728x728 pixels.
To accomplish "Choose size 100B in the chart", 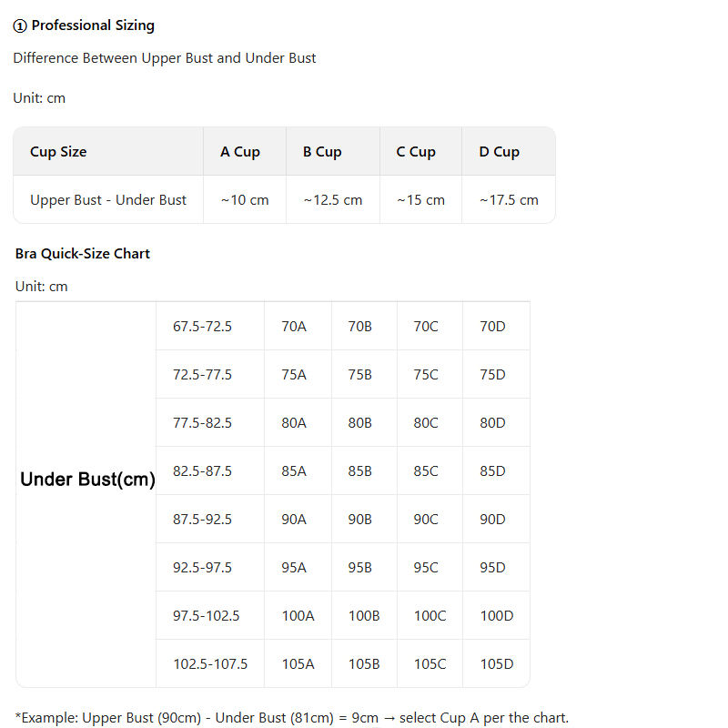I will [x=364, y=615].
